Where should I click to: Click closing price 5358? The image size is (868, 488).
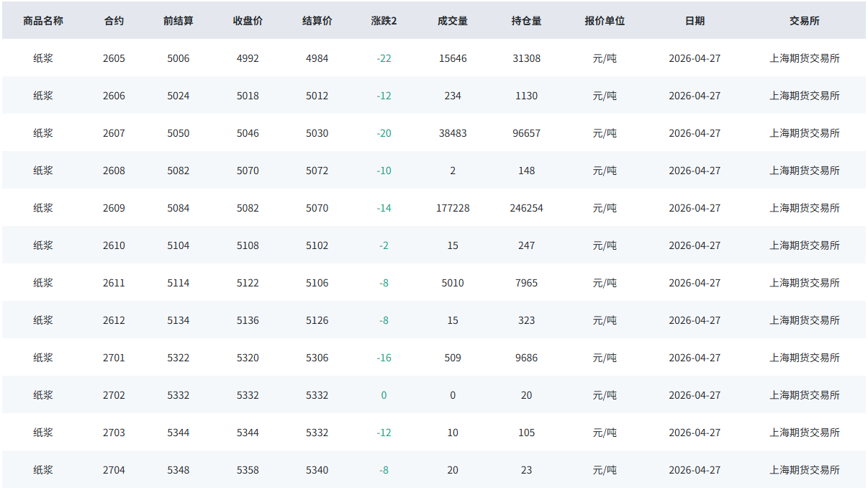248,470
